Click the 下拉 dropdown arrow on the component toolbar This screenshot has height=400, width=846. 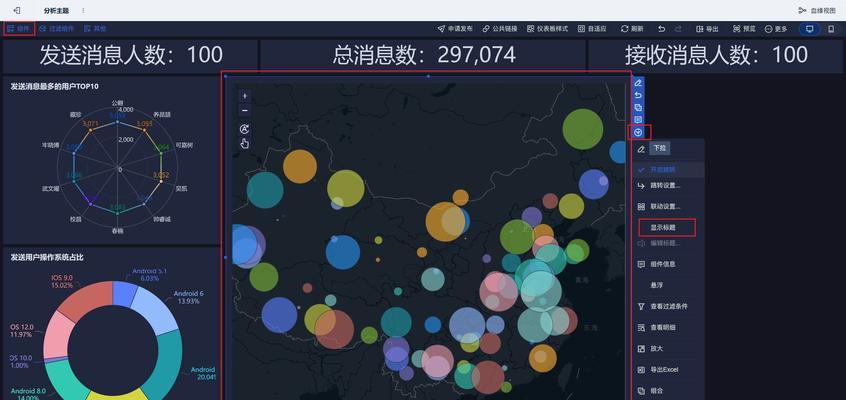click(x=639, y=132)
